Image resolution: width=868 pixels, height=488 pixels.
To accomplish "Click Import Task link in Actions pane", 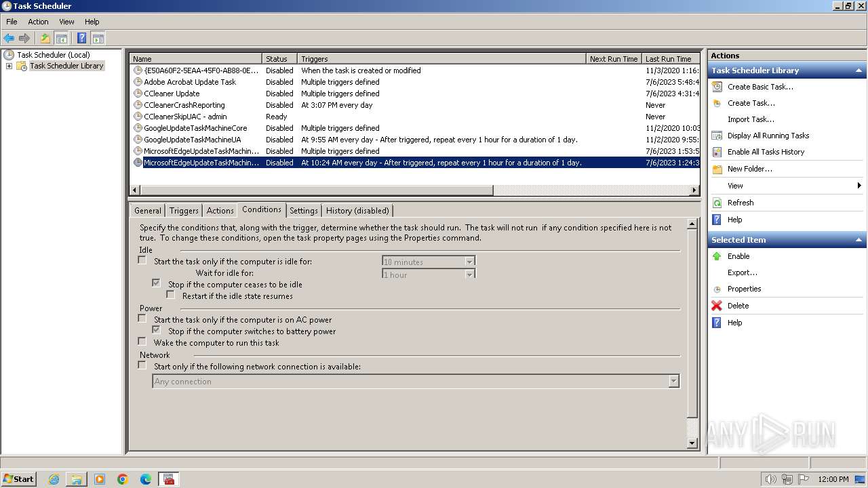I will [x=751, y=119].
